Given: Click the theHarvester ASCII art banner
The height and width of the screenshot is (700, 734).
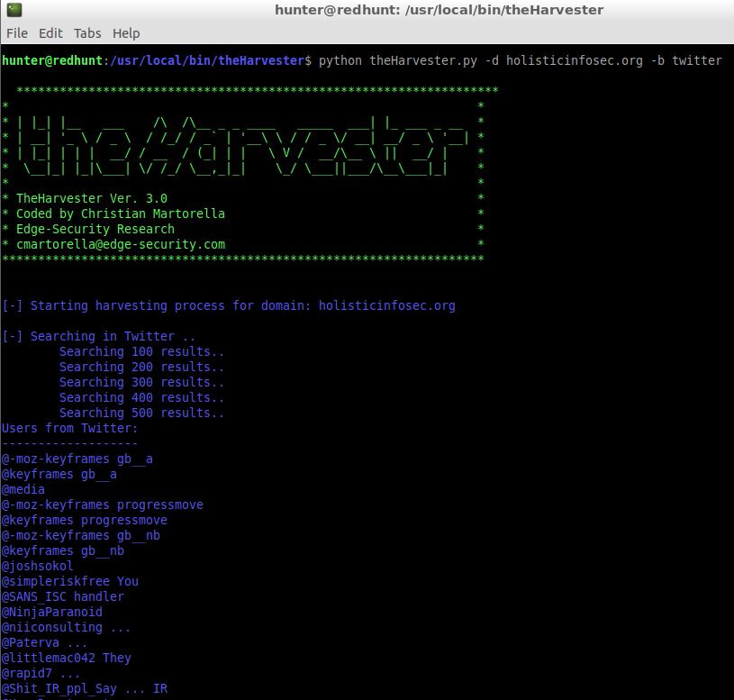Looking at the screenshot, I should point(242,144).
